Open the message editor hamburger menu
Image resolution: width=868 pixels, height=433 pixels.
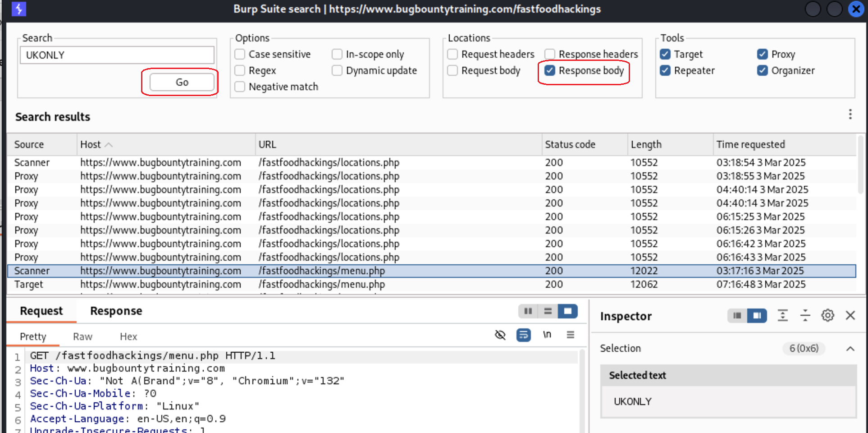click(571, 335)
